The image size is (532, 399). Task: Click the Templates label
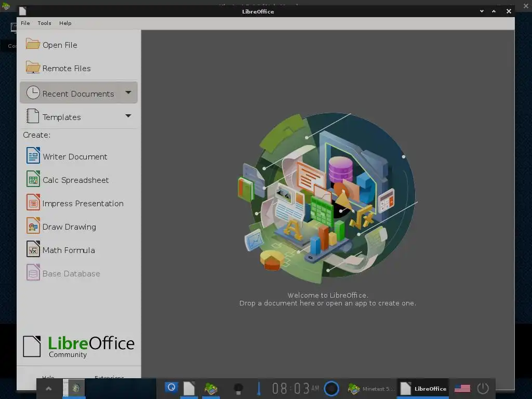click(62, 117)
